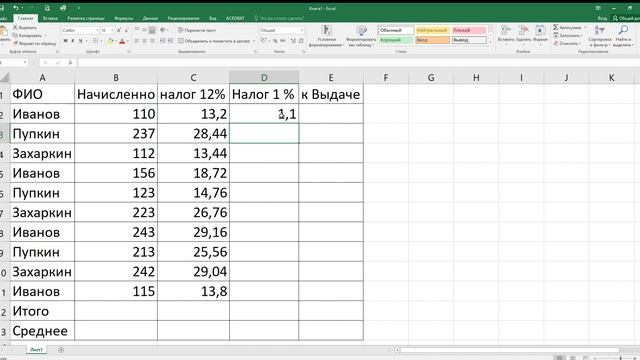Open the Name Box dropdown arrow
The width and height of the screenshot is (640, 360).
coord(25,62)
